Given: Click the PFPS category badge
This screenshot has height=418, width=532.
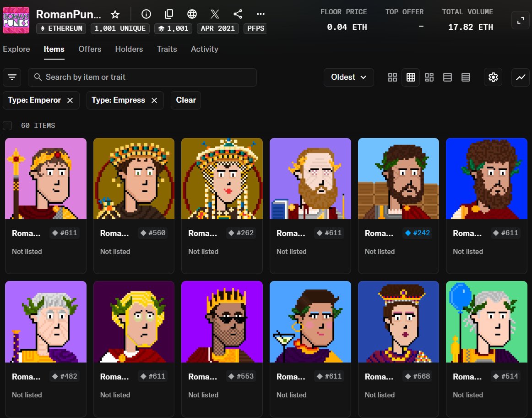Looking at the screenshot, I should tap(255, 28).
